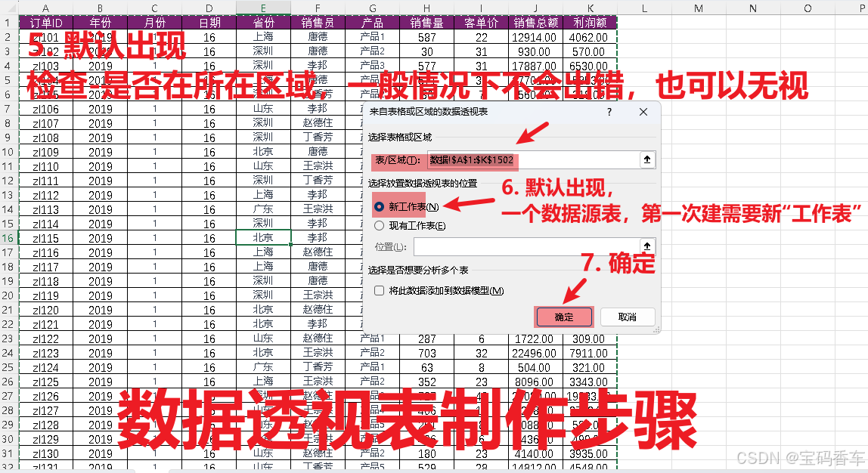Click 广东 province cell in row 14
Viewport: 868px width, 473px height.
click(263, 209)
